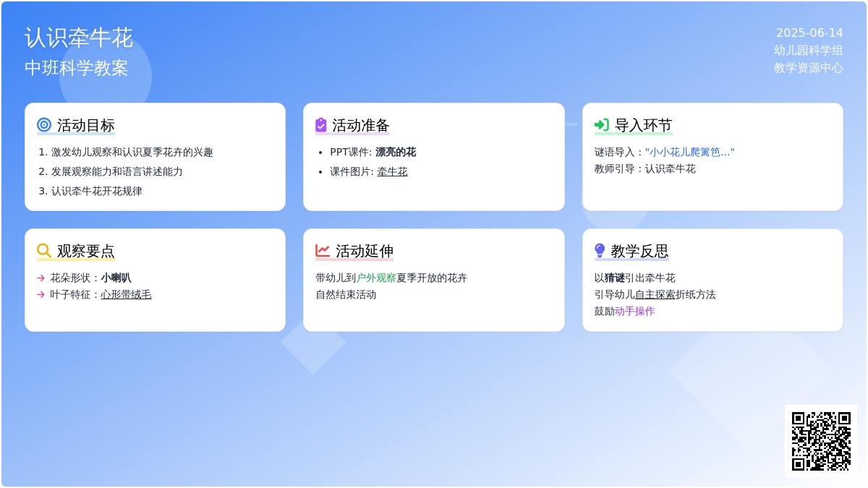Image resolution: width=868 pixels, height=488 pixels.
Task: Click the main title 认识牵牛花
Action: tap(79, 38)
